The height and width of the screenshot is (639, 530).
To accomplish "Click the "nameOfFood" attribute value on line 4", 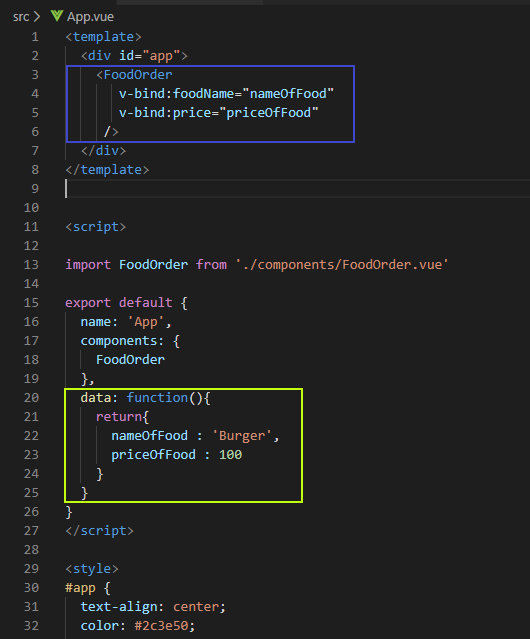I will tap(288, 93).
